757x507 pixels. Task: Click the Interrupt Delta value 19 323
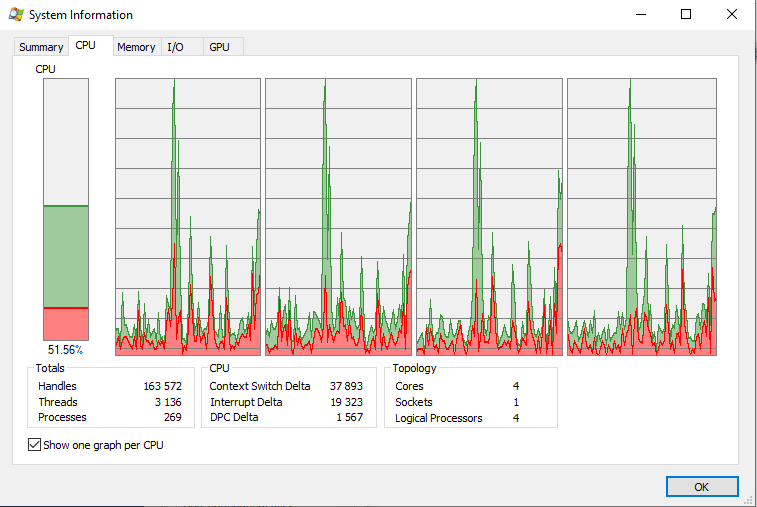pyautogui.click(x=347, y=402)
